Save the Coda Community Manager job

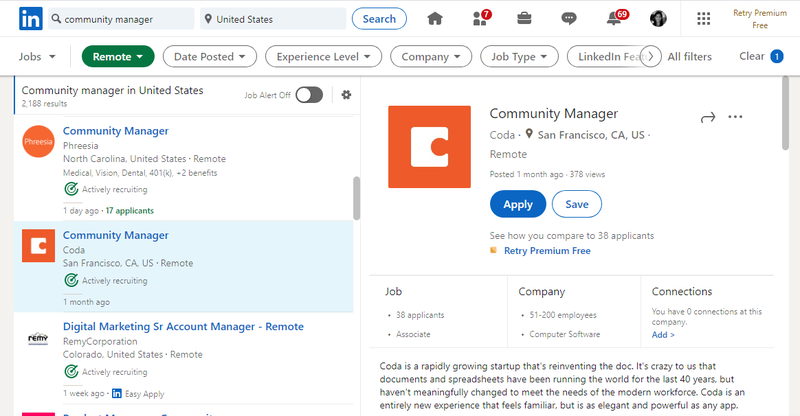(577, 204)
